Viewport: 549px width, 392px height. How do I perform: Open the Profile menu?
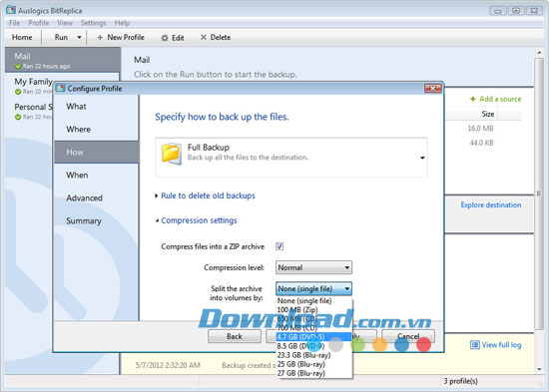click(x=39, y=23)
